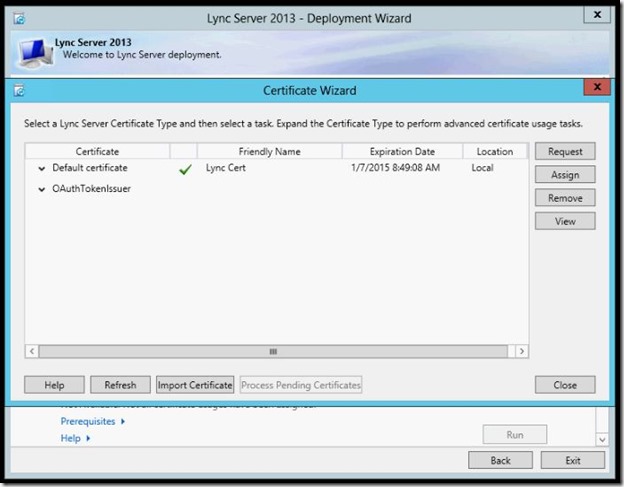Viewport: 624px width, 487px height.
Task: Sort by Friendly Name column header
Action: [269, 151]
